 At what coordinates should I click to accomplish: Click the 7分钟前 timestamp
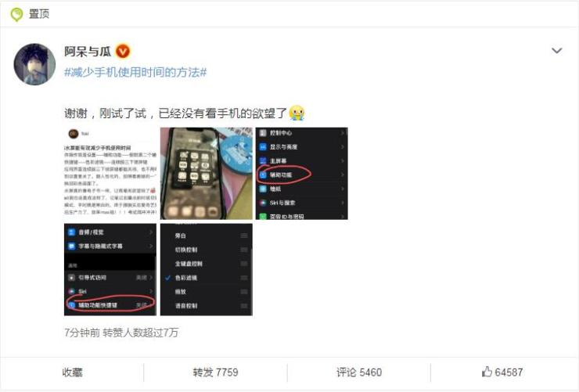click(82, 333)
